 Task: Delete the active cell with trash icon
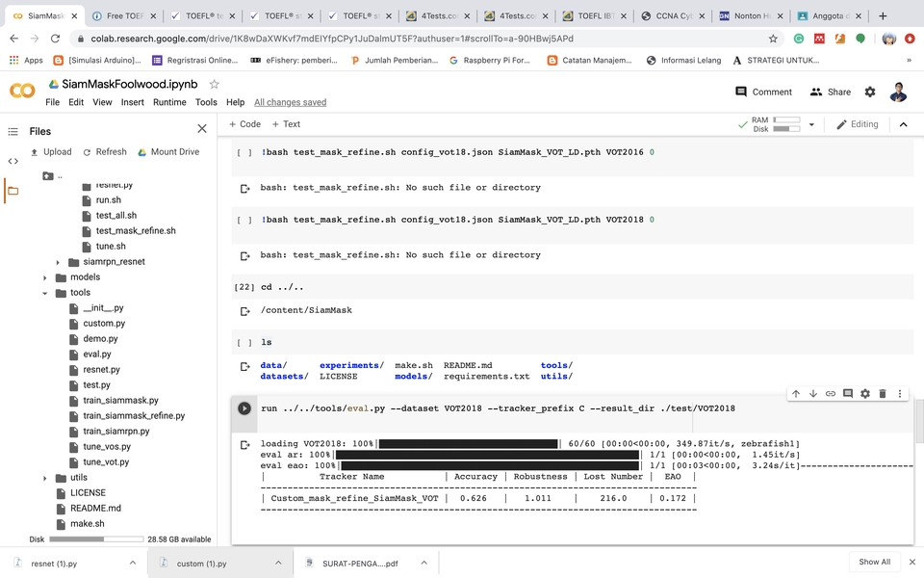pos(883,393)
